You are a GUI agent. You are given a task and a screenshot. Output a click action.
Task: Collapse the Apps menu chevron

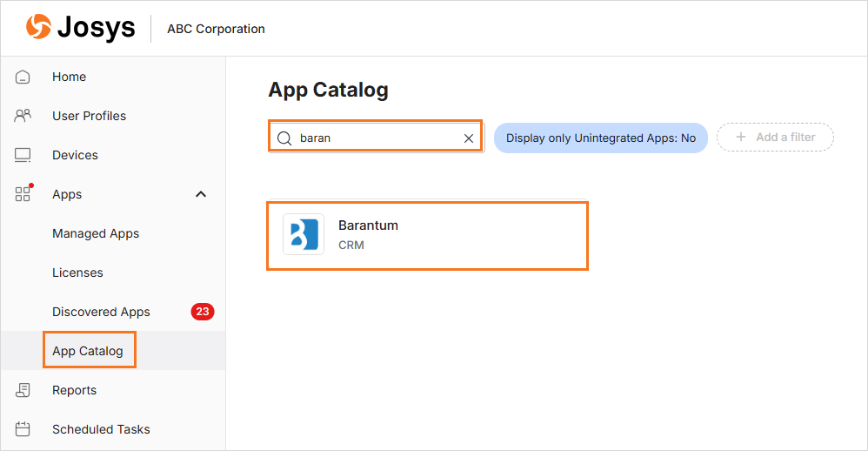click(x=201, y=194)
